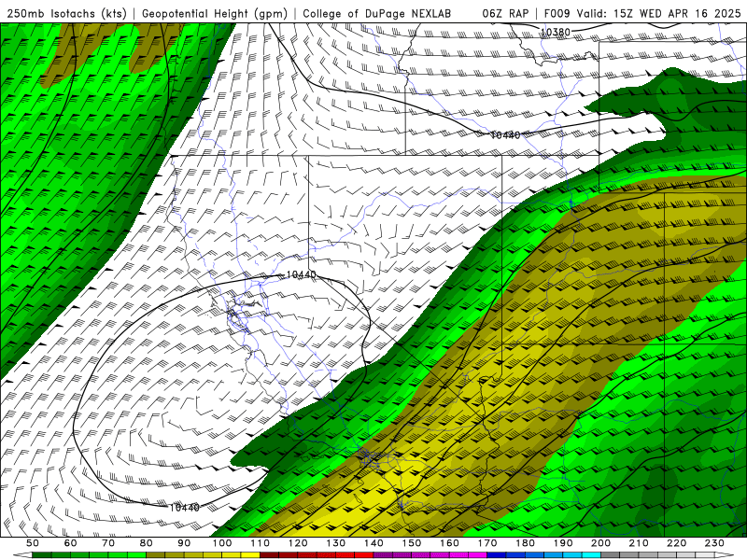Click the 130 value on the color scale

(336, 543)
